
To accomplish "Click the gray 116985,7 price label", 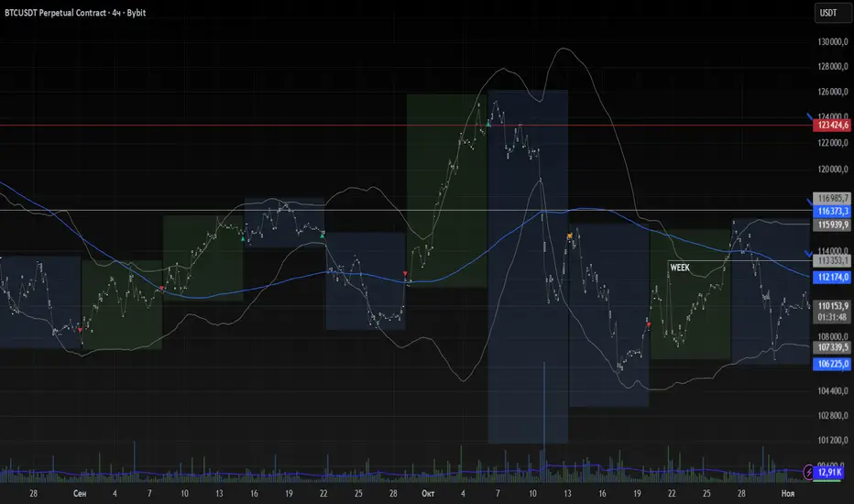I will 833,198.
